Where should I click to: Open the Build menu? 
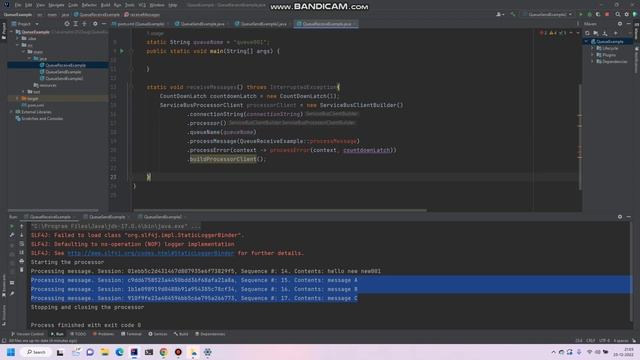pyautogui.click(x=105, y=5)
